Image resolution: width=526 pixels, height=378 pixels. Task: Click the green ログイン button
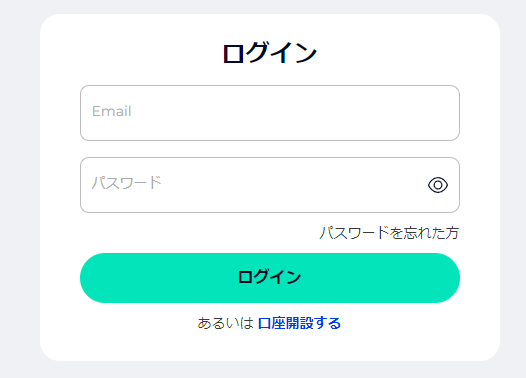pos(270,278)
